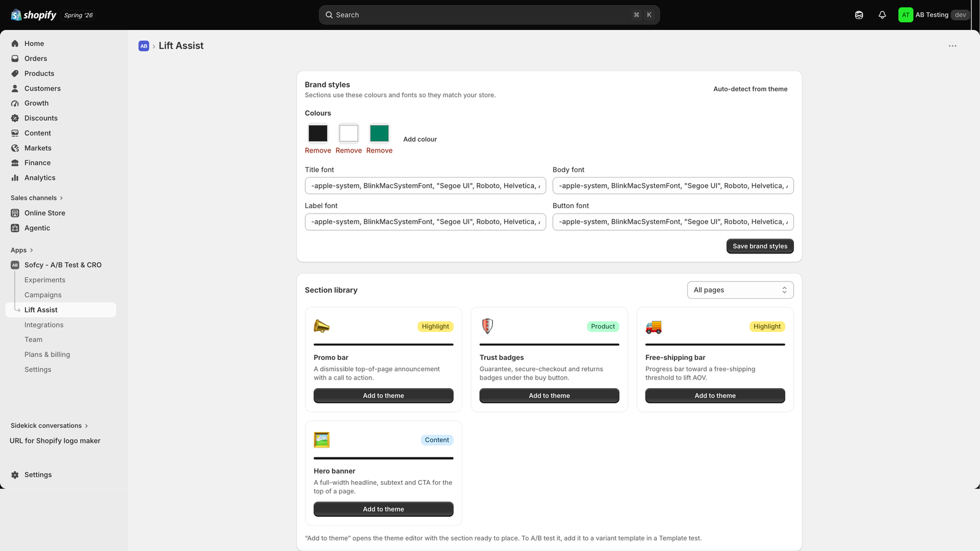Viewport: 980px width, 551px height.
Task: Open URL for Shopify logo maker conversation
Action: [55, 441]
